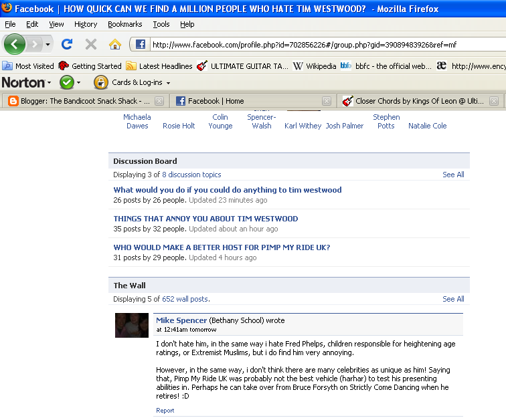Click the Norton green checkmark icon
The image size is (506, 420).
66,82
